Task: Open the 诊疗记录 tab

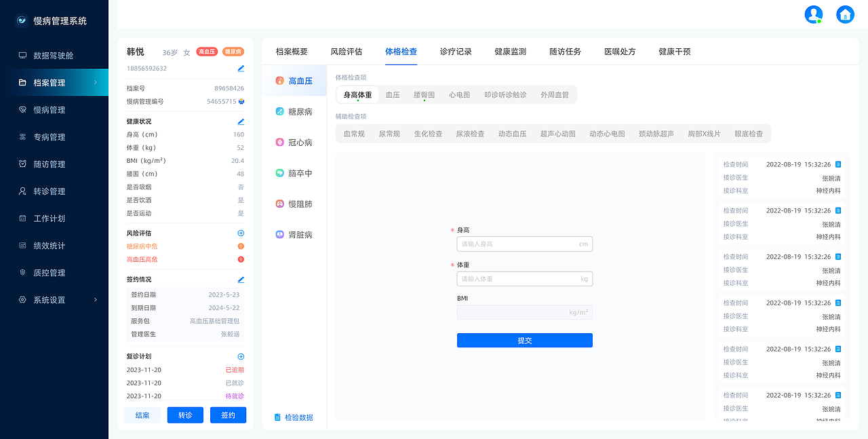Action: [x=456, y=52]
